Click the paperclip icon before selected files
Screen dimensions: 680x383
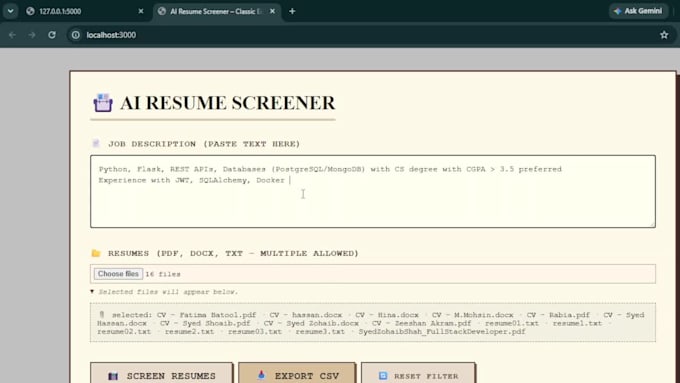(102, 314)
